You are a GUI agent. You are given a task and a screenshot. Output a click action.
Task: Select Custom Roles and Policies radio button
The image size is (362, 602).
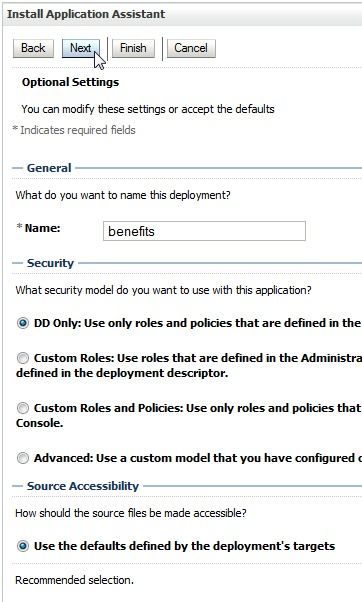point(23,408)
